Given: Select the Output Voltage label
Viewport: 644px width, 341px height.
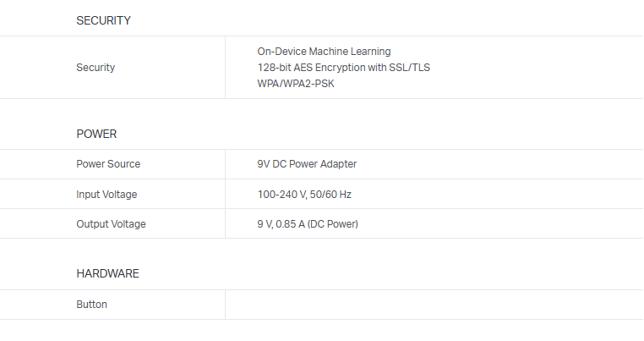Looking at the screenshot, I should pyautogui.click(x=111, y=224).
